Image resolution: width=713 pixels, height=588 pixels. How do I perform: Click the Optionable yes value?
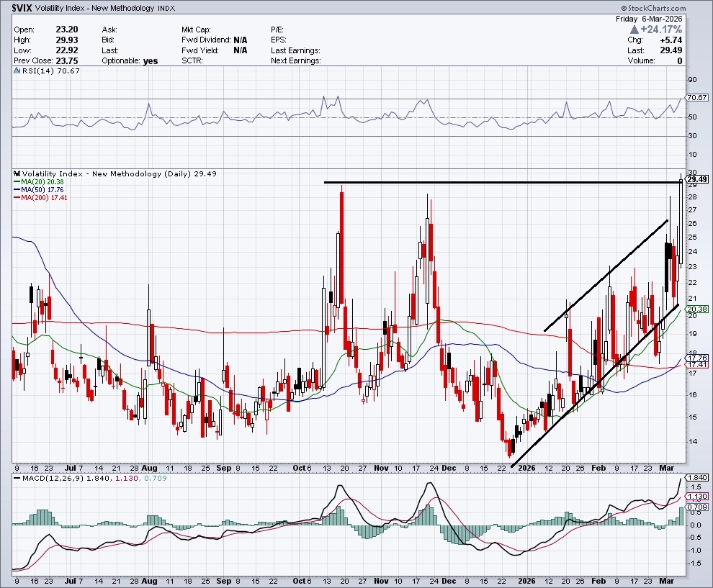click(x=150, y=61)
